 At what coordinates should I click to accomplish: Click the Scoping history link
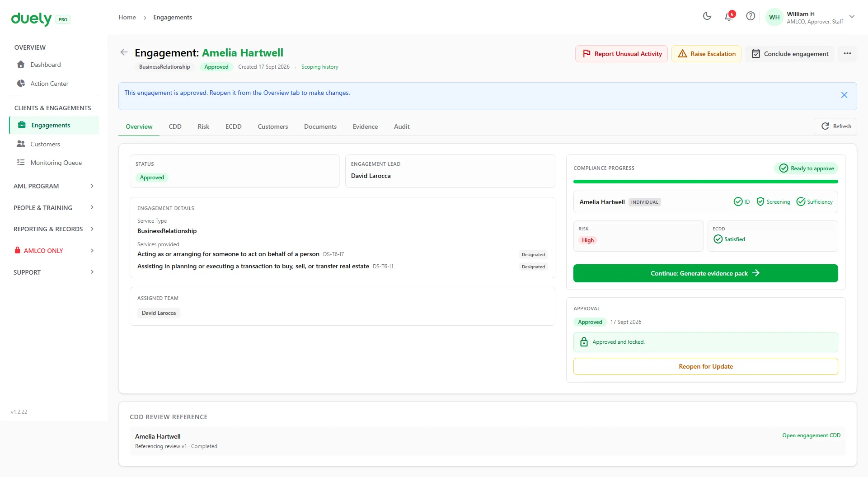coord(319,67)
